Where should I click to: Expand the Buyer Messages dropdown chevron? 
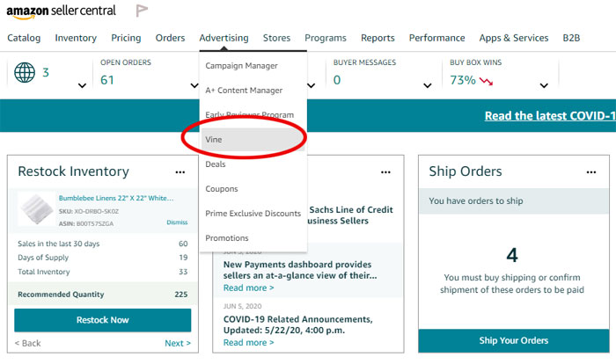click(x=428, y=85)
